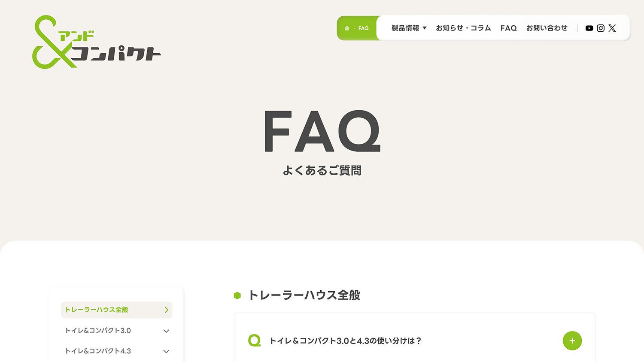Click the &コンパクト logo
This screenshot has height=362, width=644.
click(96, 42)
